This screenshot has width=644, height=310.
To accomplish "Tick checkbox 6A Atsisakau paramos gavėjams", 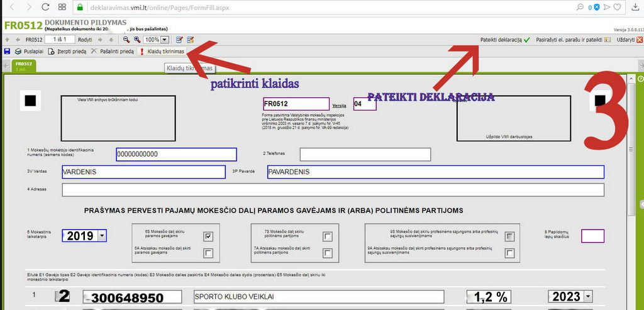I will coord(208,253).
